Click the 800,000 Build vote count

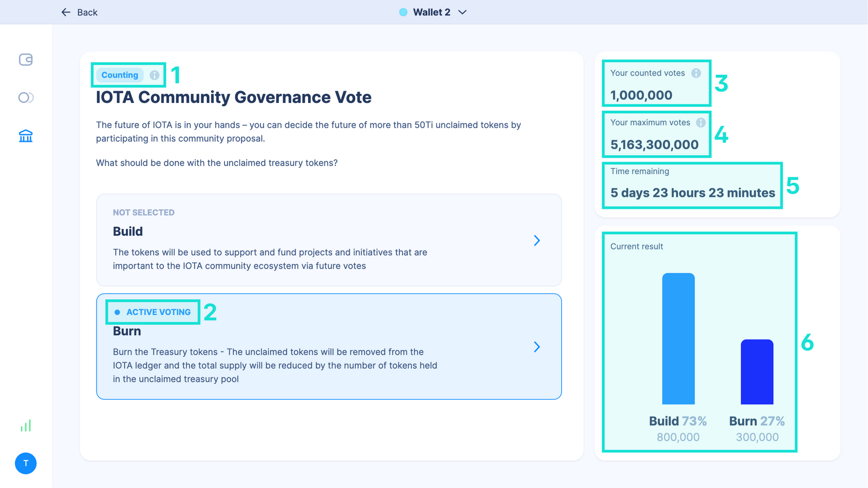[678, 437]
